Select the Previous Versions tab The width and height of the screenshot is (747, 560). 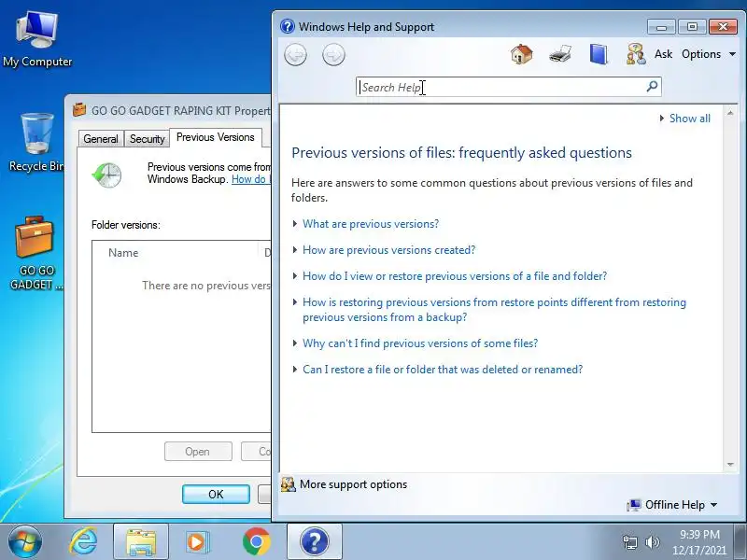pyautogui.click(x=216, y=137)
